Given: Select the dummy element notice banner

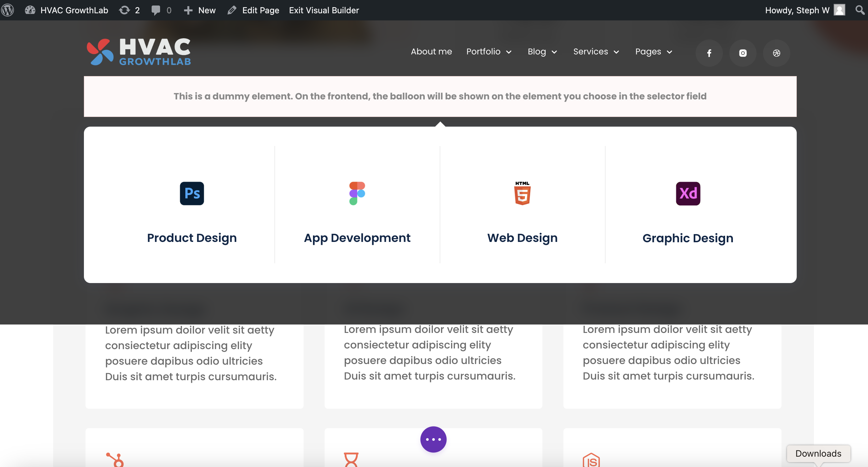Looking at the screenshot, I should click(x=440, y=96).
